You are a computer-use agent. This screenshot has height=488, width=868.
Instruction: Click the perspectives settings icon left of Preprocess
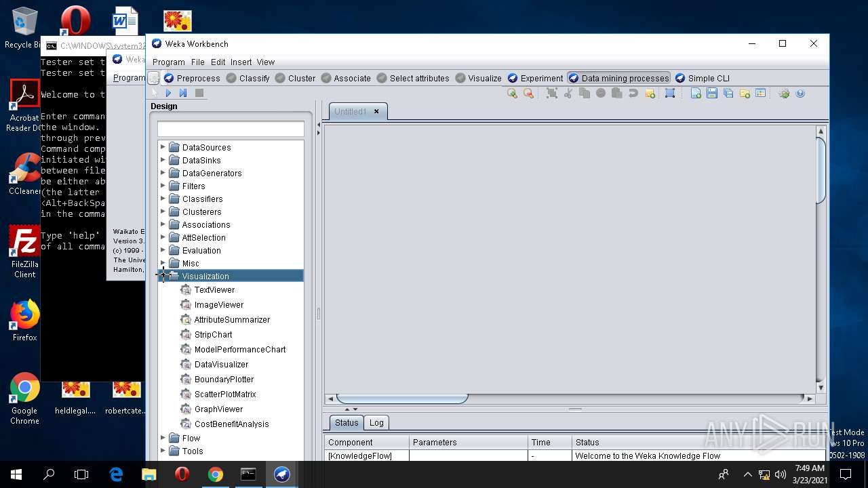(x=154, y=78)
